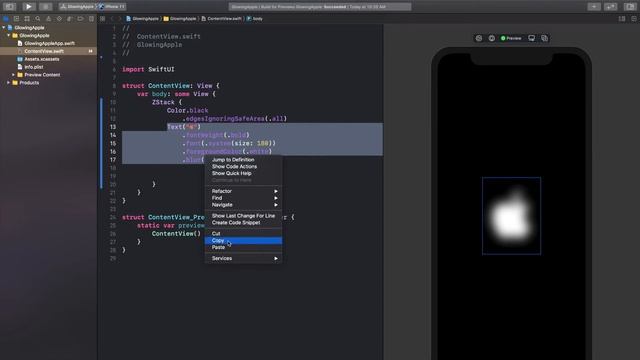
Task: Collapse the GlowingApple folder group
Action: coord(9,36)
